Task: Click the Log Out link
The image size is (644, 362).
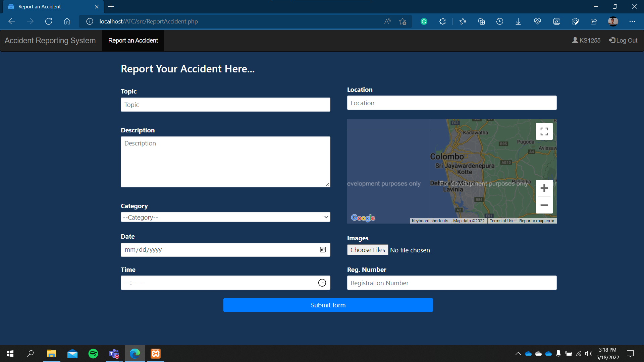Action: pos(623,40)
